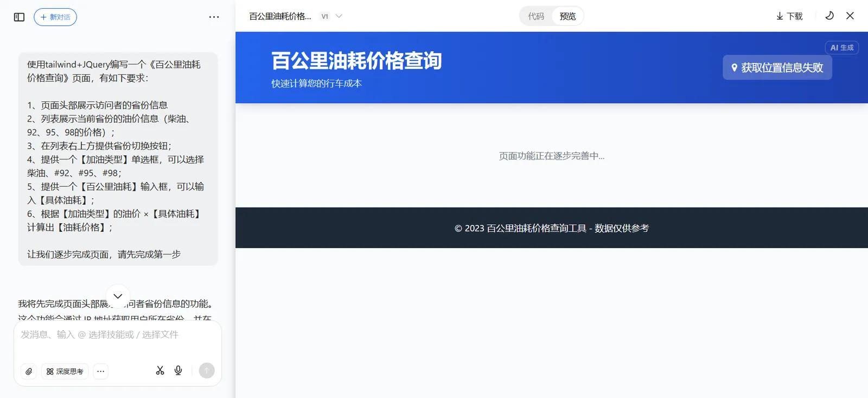Click the AI 生成 badge

842,48
